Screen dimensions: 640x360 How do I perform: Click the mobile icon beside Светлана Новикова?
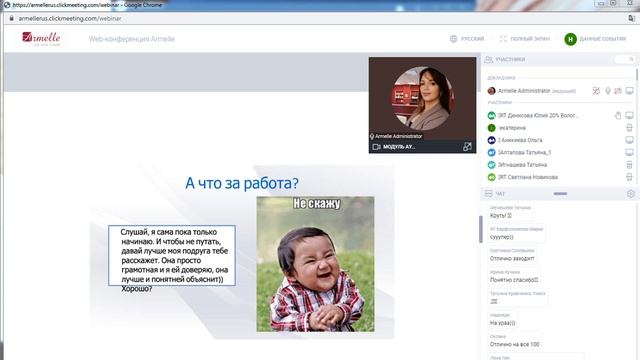coord(629,177)
